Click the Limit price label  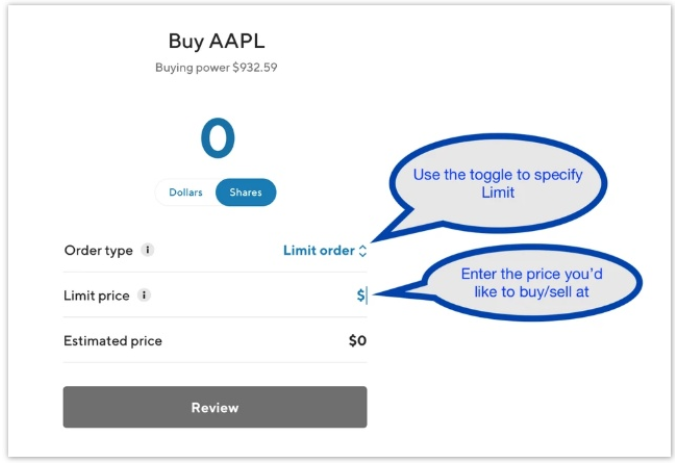[95, 296]
